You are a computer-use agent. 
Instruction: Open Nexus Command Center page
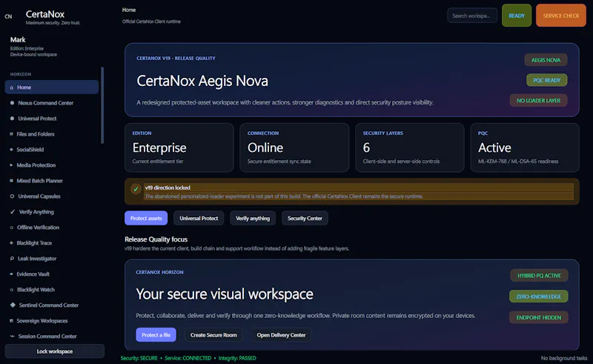[x=52, y=103]
